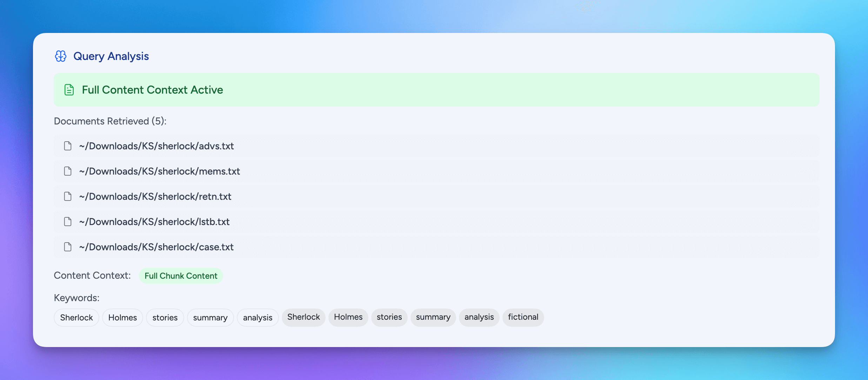Screen dimensions: 868x380
Task: Click the file icon next to case.txt
Action: pyautogui.click(x=67, y=247)
